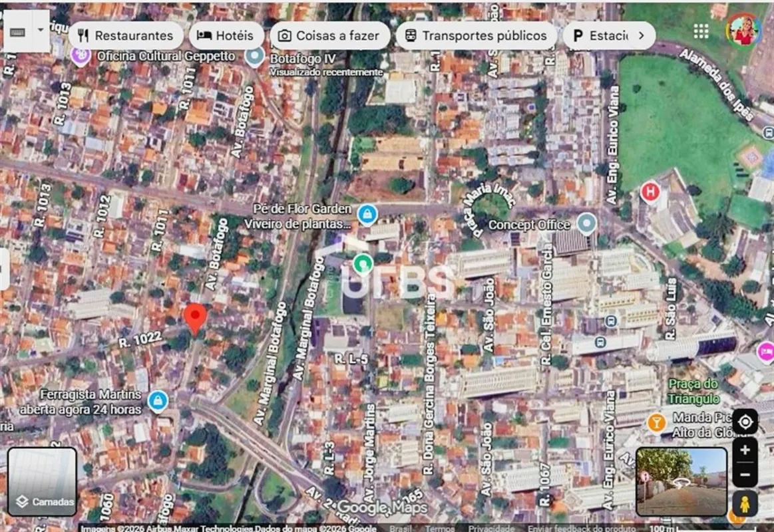Open the Privacidade link
Screen dimensions: 774x532
[491, 528]
